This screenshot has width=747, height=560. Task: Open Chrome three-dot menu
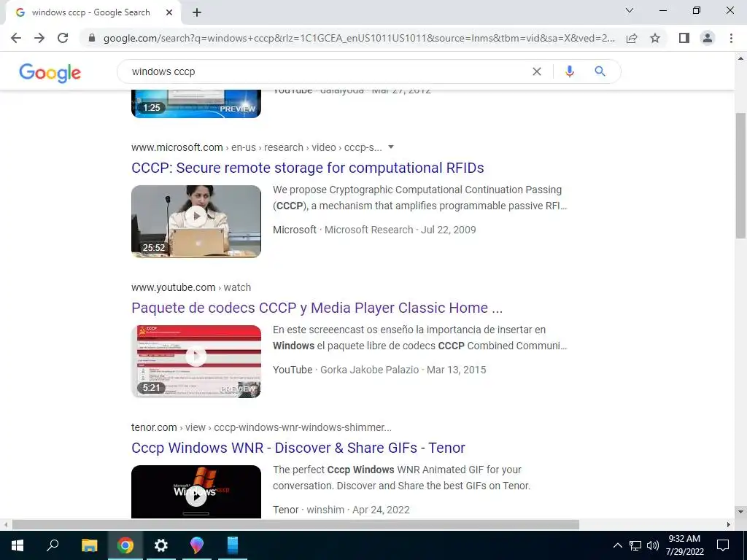[731, 38]
